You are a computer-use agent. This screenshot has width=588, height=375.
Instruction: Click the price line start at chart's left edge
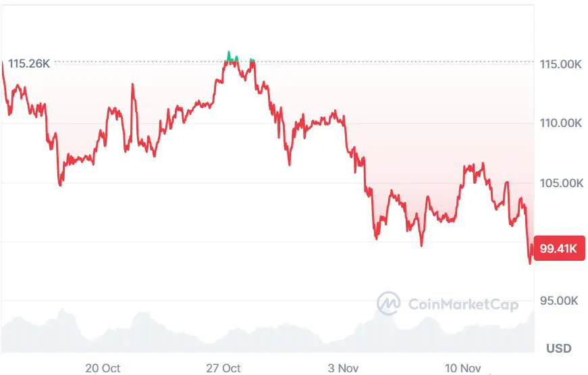coord(3,63)
